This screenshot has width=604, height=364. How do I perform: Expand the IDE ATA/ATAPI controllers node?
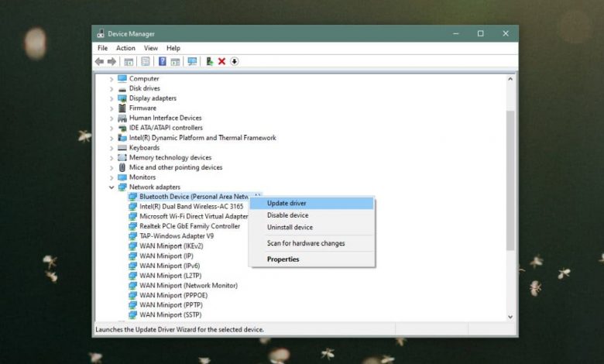[112, 129]
